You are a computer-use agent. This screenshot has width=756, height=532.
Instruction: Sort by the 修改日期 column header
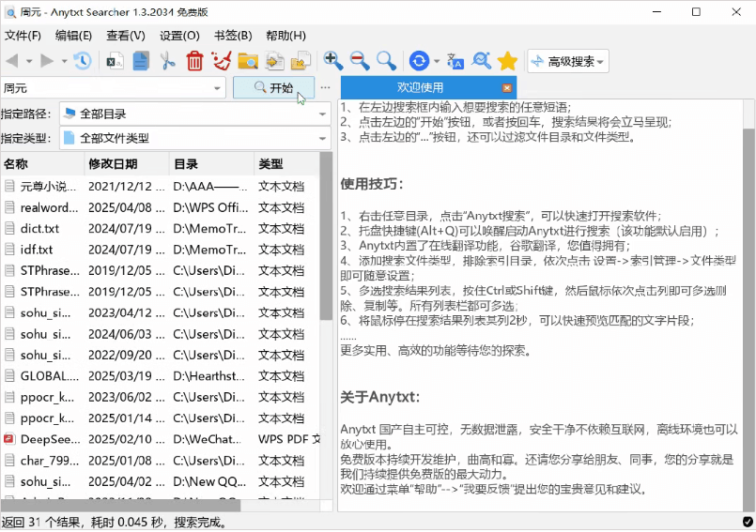[x=127, y=164]
